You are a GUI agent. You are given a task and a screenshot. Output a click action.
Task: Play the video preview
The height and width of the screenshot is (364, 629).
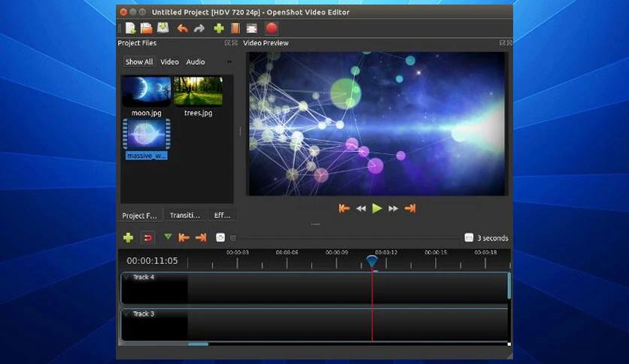click(377, 208)
